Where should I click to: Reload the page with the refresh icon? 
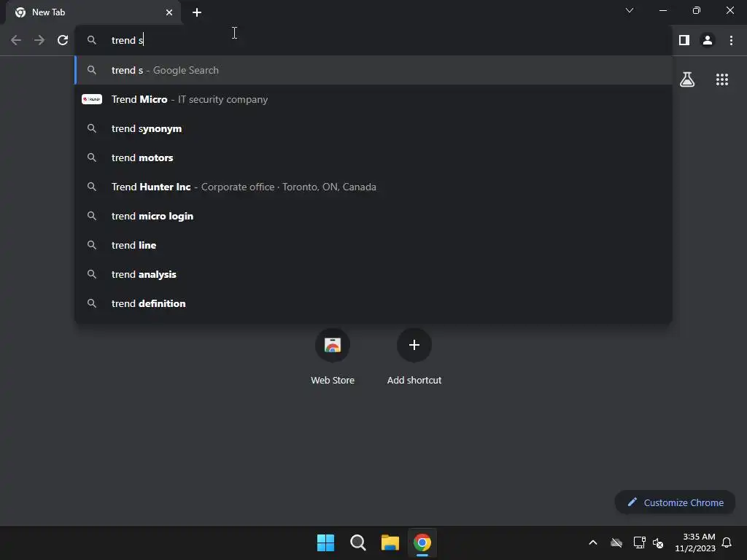pos(63,41)
